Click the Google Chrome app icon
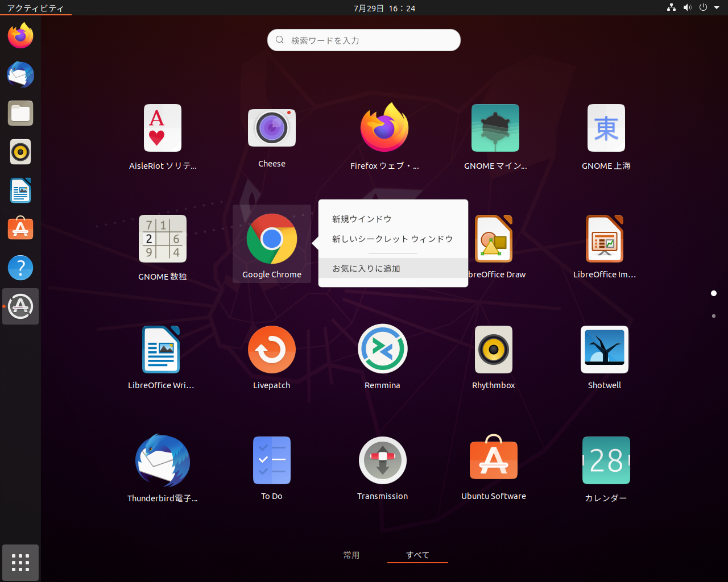Image resolution: width=728 pixels, height=582 pixels. point(272,239)
